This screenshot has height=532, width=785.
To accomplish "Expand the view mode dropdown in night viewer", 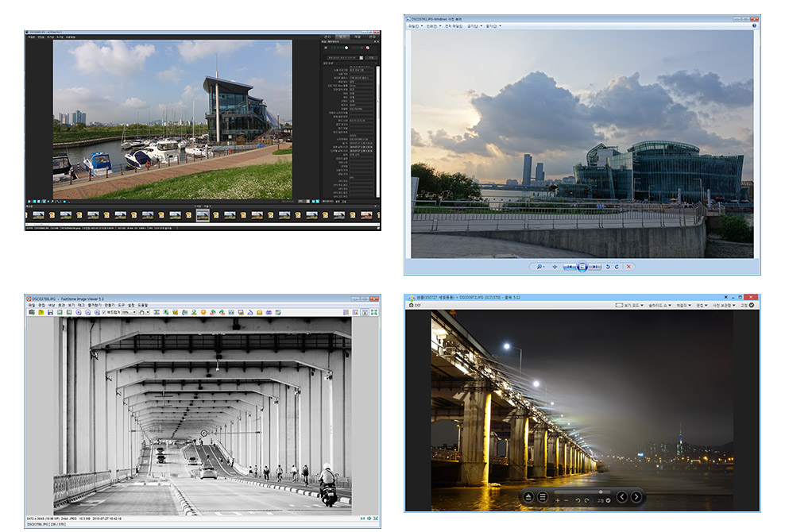I will click(631, 305).
